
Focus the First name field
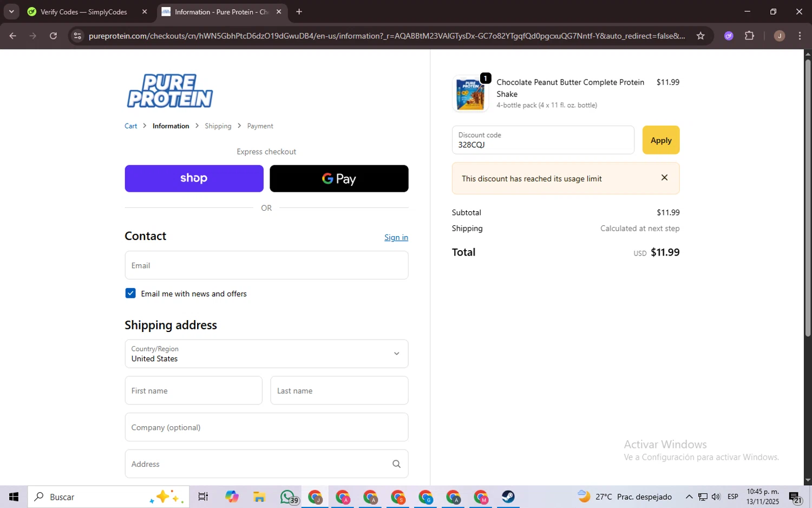coord(194,390)
